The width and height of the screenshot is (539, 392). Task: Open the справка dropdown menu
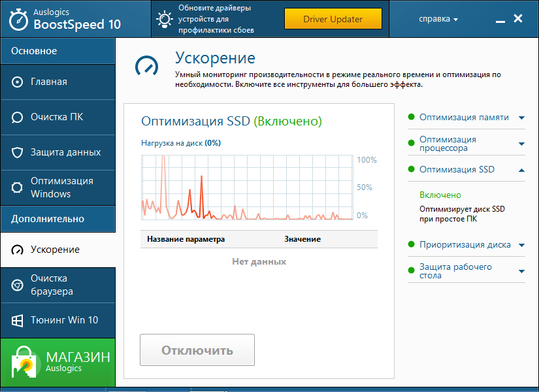438,19
